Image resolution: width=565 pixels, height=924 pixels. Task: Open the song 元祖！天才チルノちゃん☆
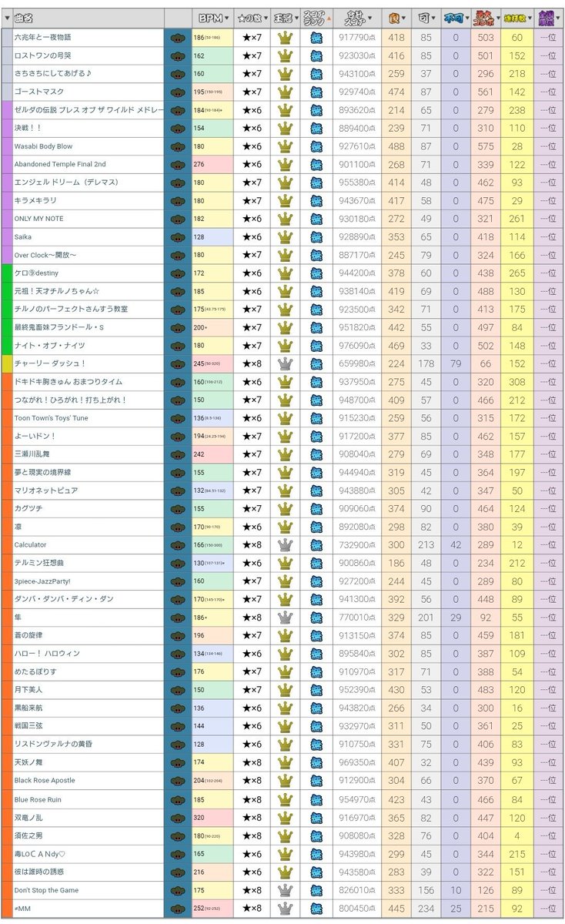(x=59, y=291)
